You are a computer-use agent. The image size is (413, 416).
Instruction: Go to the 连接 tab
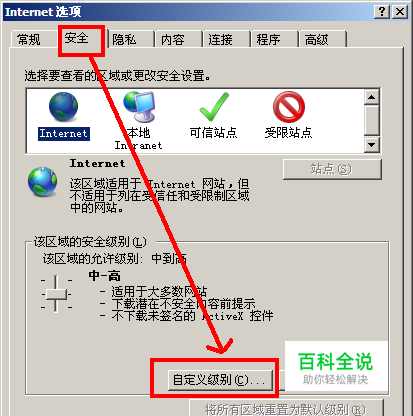220,40
